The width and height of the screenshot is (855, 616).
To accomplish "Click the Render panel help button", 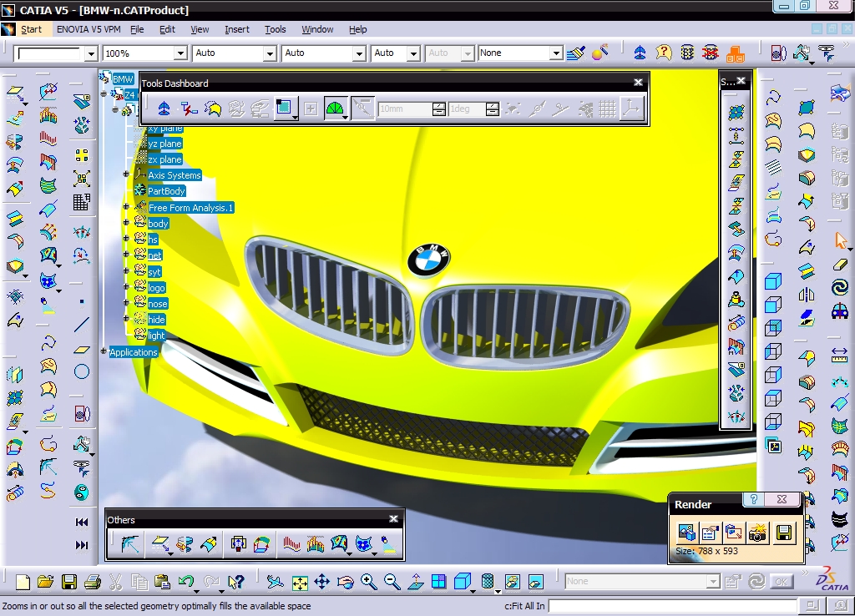I will click(x=754, y=499).
